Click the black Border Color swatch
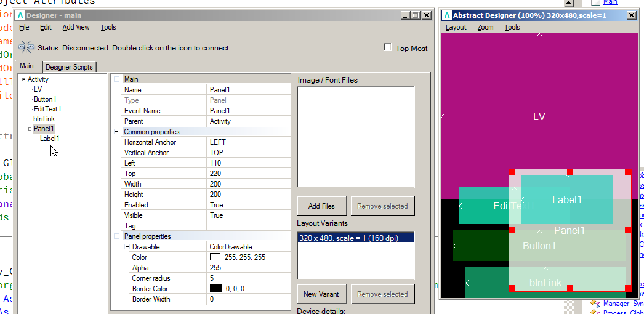The width and height of the screenshot is (644, 314). (x=215, y=289)
